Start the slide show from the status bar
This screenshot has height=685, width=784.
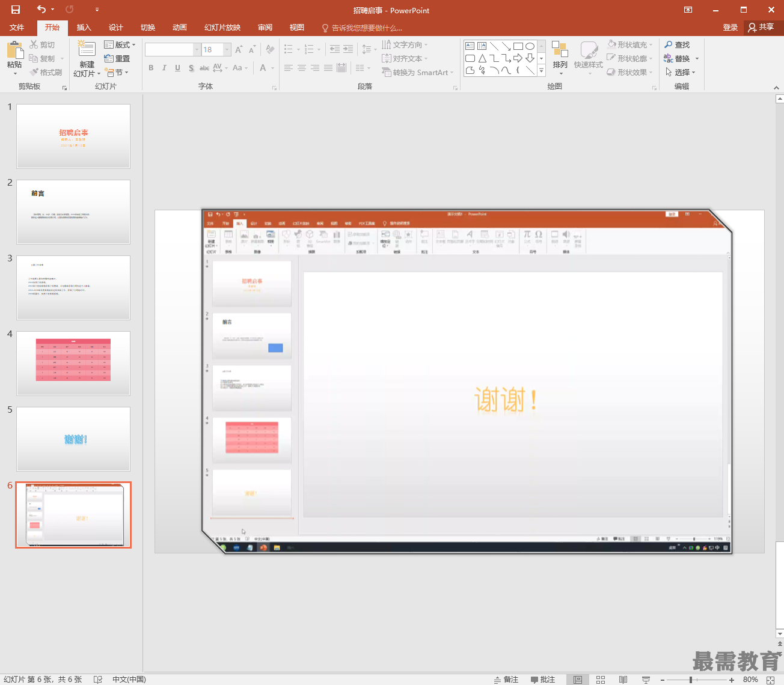pyautogui.click(x=646, y=680)
